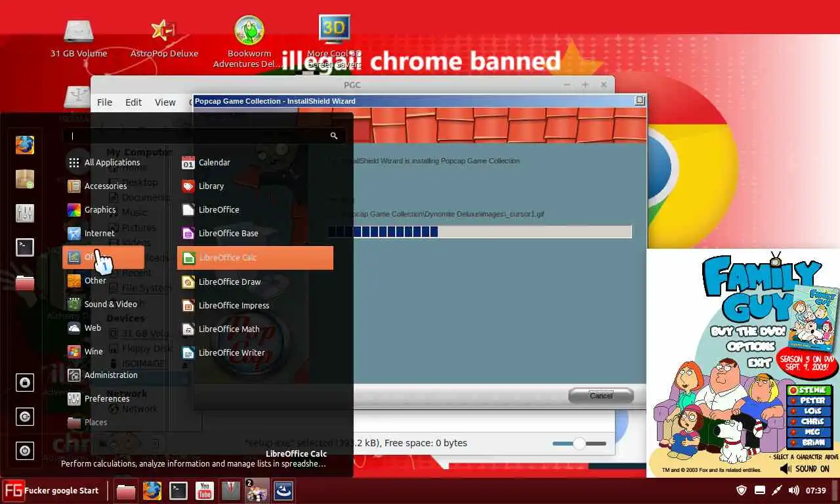
Task: Select the All Applications category
Action: [x=104, y=162]
